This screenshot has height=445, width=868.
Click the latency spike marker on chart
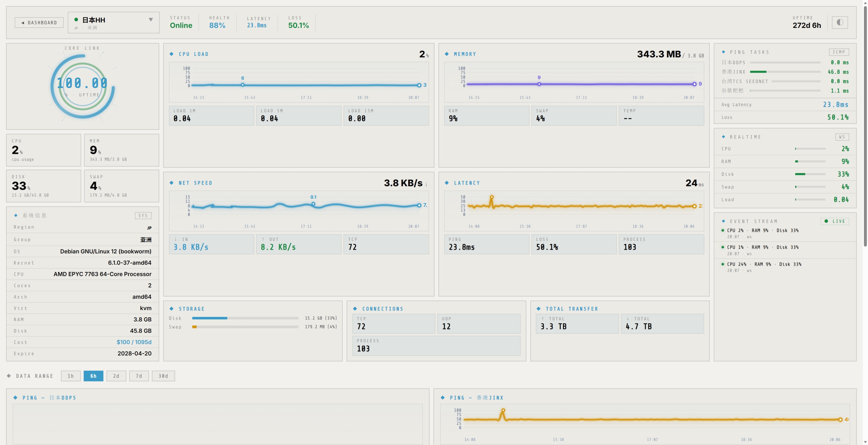pos(492,197)
